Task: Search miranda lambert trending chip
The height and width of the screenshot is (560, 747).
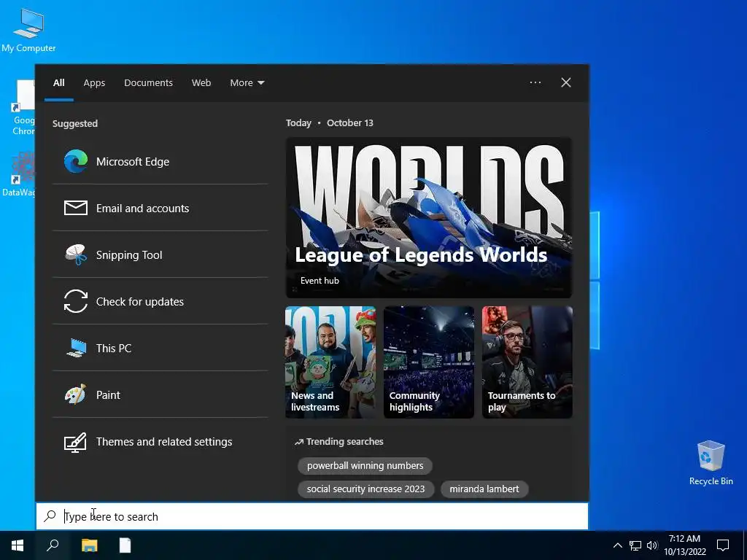Action: [x=484, y=489]
